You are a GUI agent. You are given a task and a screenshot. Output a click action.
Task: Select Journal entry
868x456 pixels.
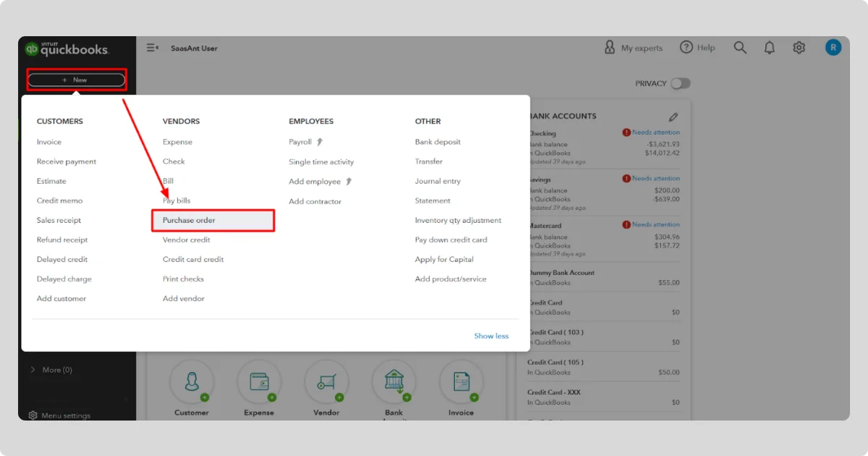(x=438, y=181)
